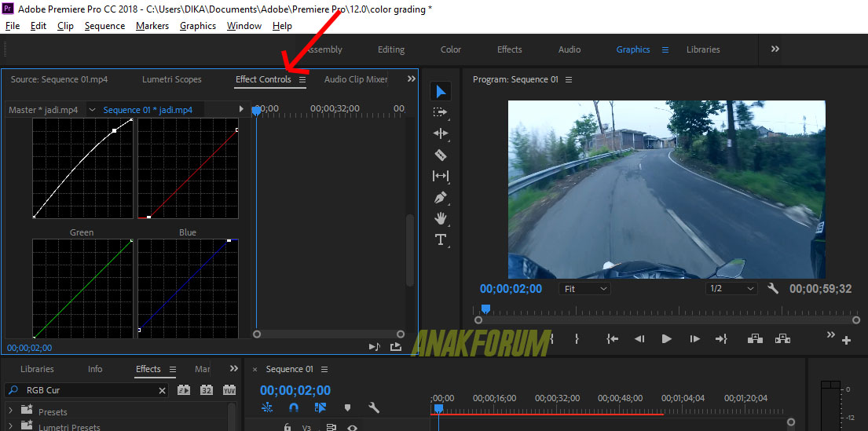Show overflow workspaces chevron
The image size is (868, 431).
click(x=775, y=49)
